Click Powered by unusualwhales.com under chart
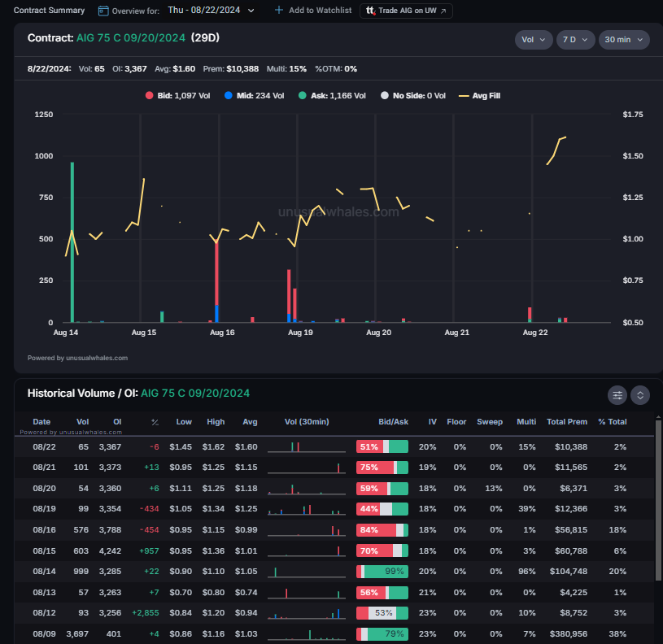This screenshot has height=644, width=663. 77,358
